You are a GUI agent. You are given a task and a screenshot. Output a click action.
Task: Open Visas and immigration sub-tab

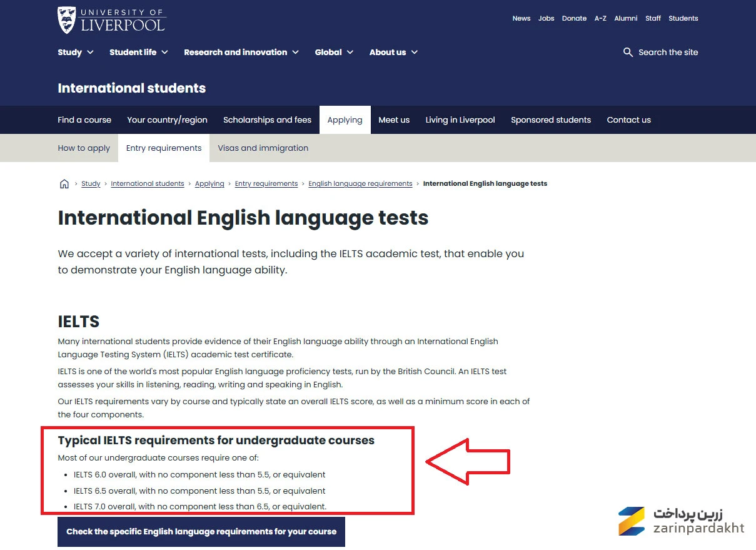[263, 148]
